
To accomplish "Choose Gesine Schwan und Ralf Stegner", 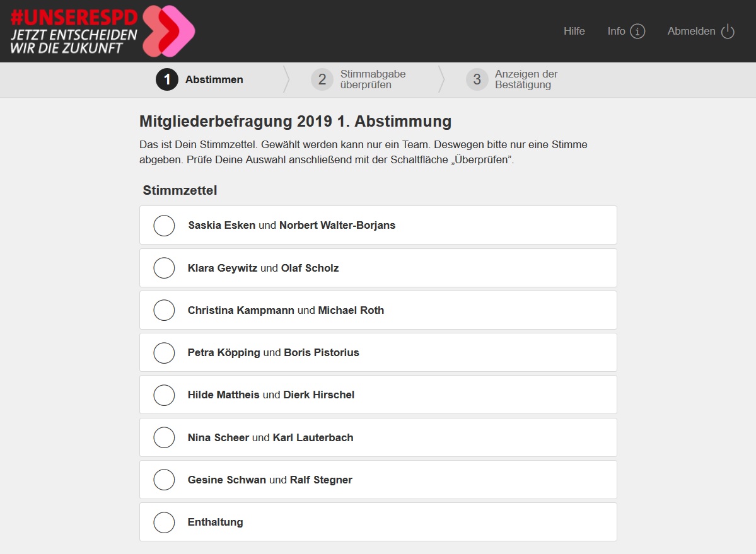I will 378,480.
